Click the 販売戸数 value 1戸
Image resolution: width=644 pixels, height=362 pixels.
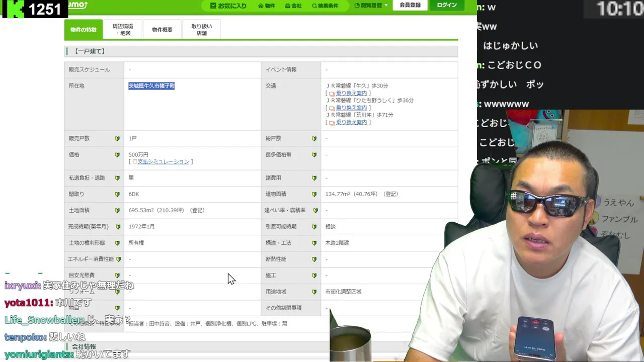133,139
